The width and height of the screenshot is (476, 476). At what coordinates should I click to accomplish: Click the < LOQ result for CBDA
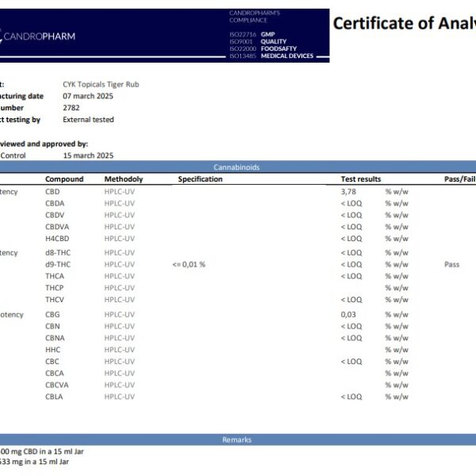351,203
